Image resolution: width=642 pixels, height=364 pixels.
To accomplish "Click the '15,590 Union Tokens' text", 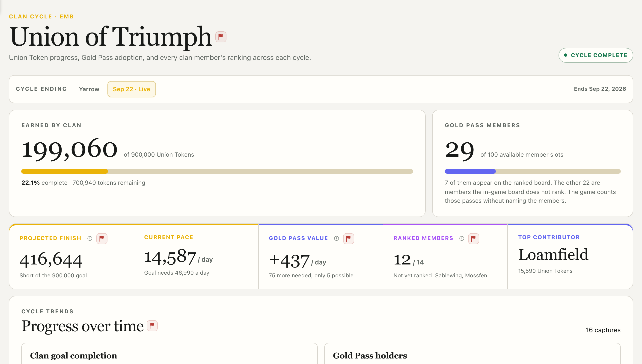I will coord(545,271).
